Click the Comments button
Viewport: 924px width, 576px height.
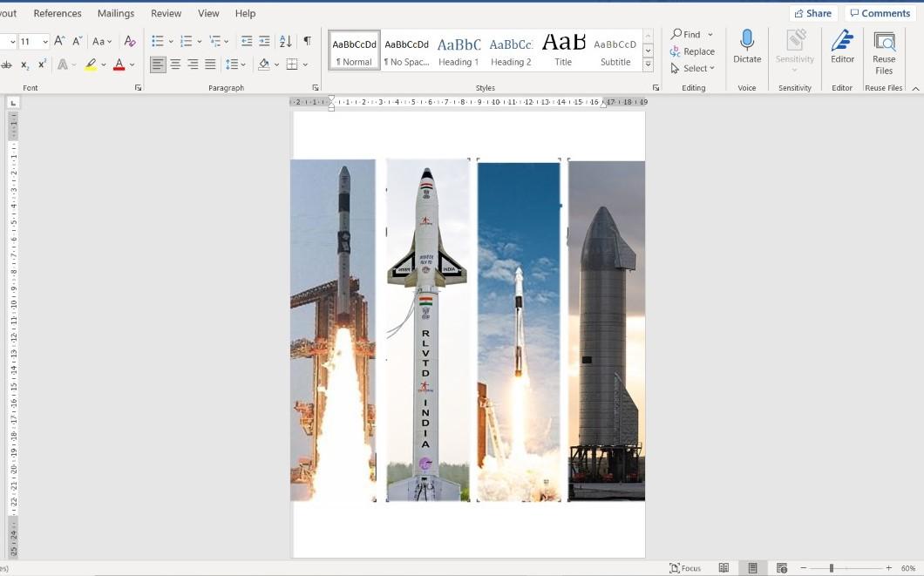coord(880,14)
